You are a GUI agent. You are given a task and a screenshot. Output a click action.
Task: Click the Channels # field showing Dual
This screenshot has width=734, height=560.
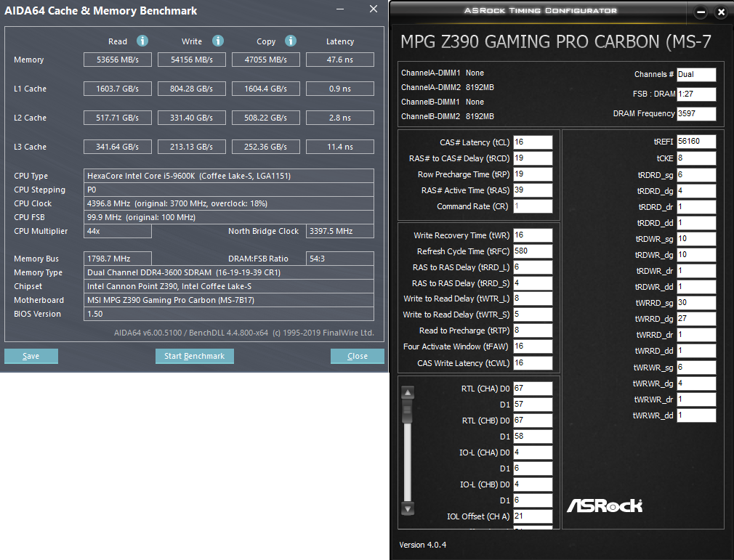(696, 74)
